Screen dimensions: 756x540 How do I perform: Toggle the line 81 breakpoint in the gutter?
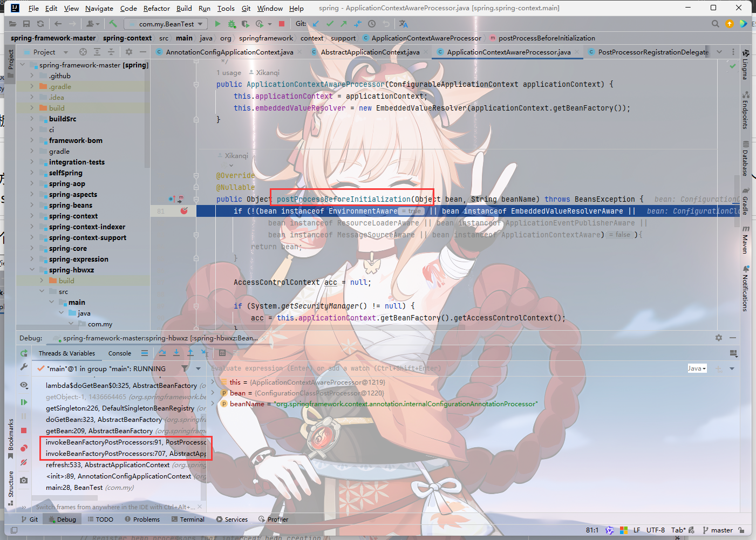[184, 211]
